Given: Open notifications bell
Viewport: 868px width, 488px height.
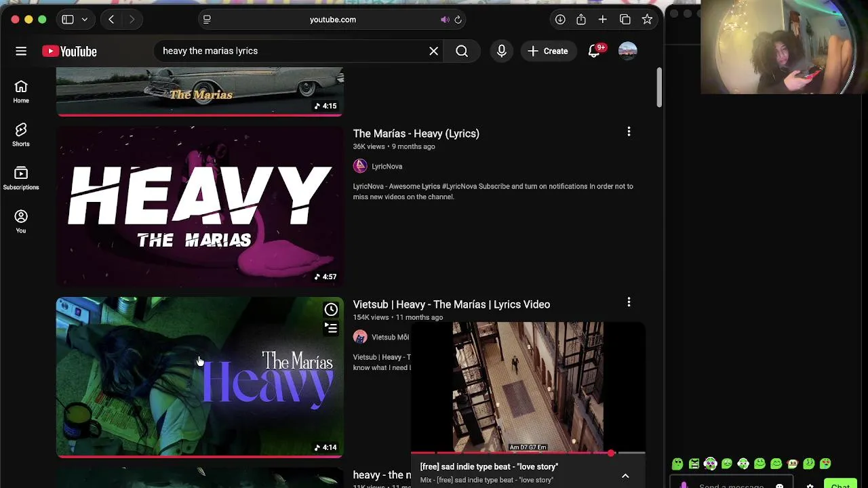Looking at the screenshot, I should [x=594, y=51].
